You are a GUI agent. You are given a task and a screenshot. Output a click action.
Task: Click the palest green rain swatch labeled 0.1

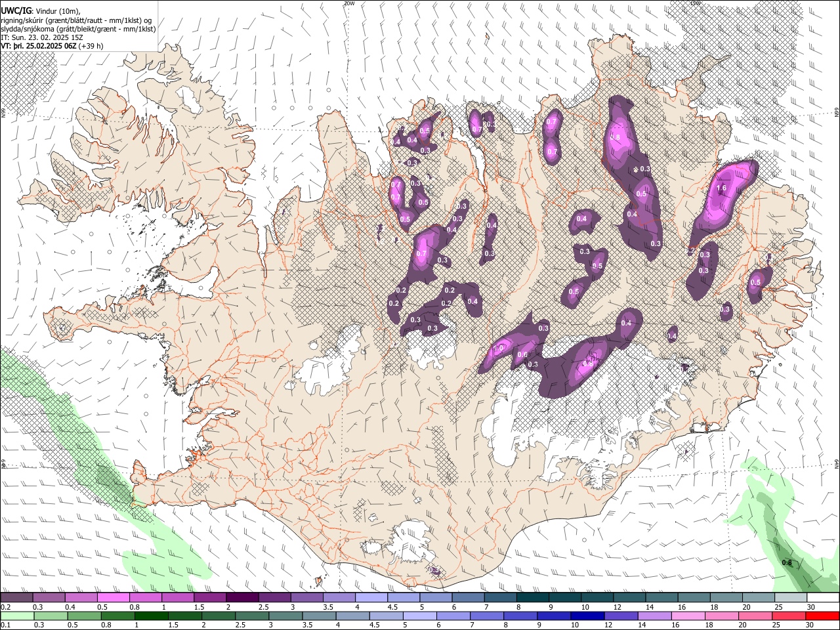(x=16, y=616)
